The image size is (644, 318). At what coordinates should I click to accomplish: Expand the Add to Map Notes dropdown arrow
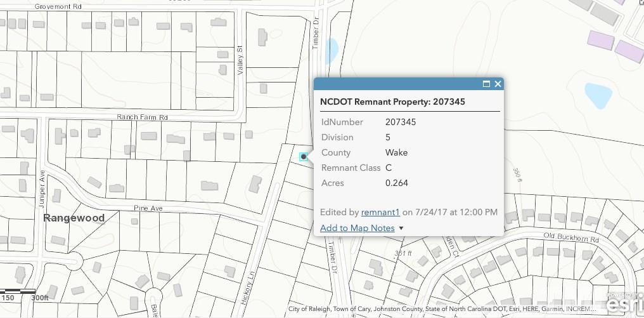point(401,229)
